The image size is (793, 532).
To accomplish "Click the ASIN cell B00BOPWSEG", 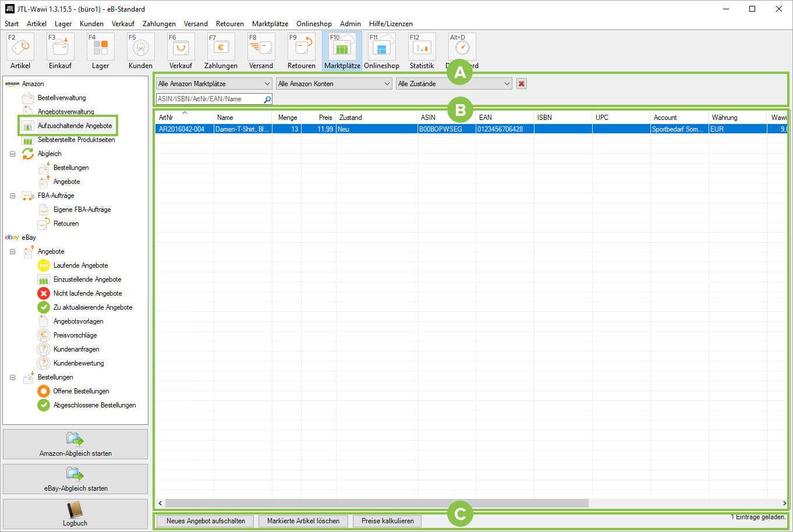I will click(447, 129).
